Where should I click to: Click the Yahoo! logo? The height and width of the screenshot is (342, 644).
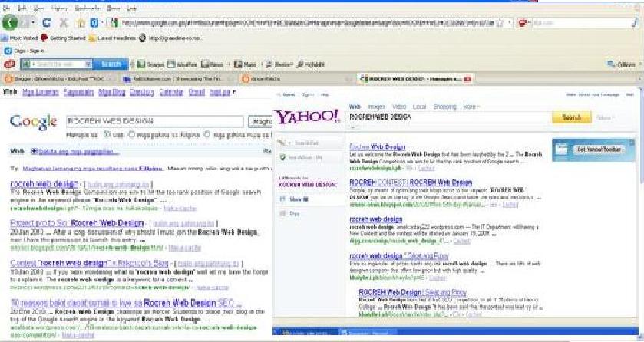click(307, 117)
